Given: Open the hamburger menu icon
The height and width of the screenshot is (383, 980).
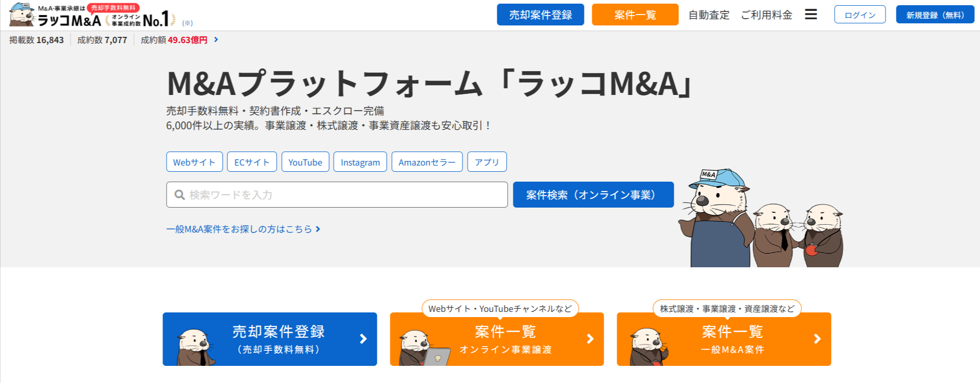Looking at the screenshot, I should tap(811, 15).
